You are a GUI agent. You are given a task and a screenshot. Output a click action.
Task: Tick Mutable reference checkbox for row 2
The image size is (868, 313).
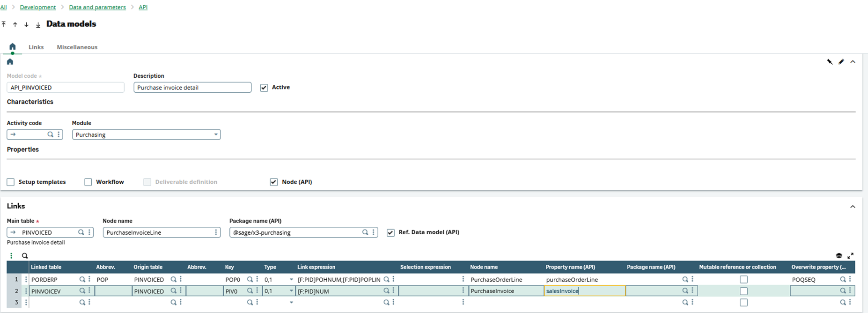743,291
